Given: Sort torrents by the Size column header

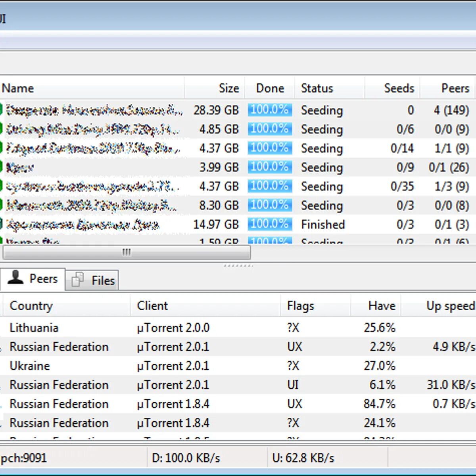Looking at the screenshot, I should (215, 88).
